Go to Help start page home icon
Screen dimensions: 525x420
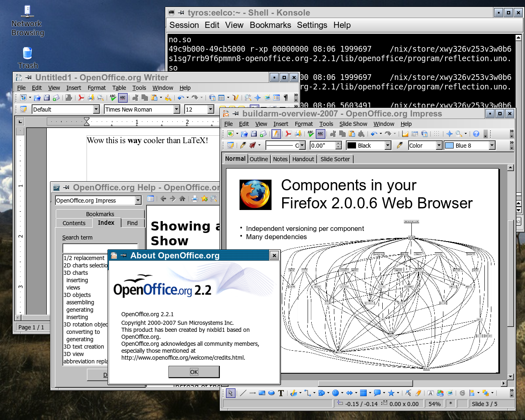pyautogui.click(x=182, y=199)
